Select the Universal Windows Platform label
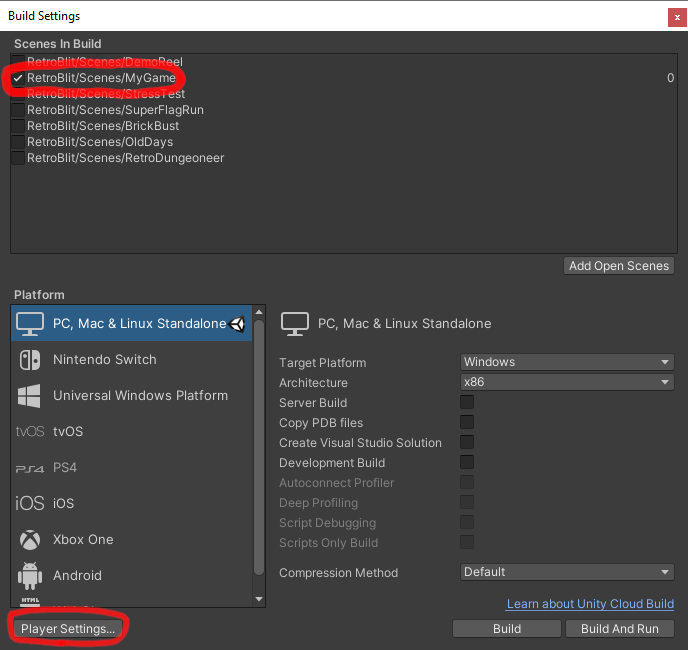 (140, 395)
